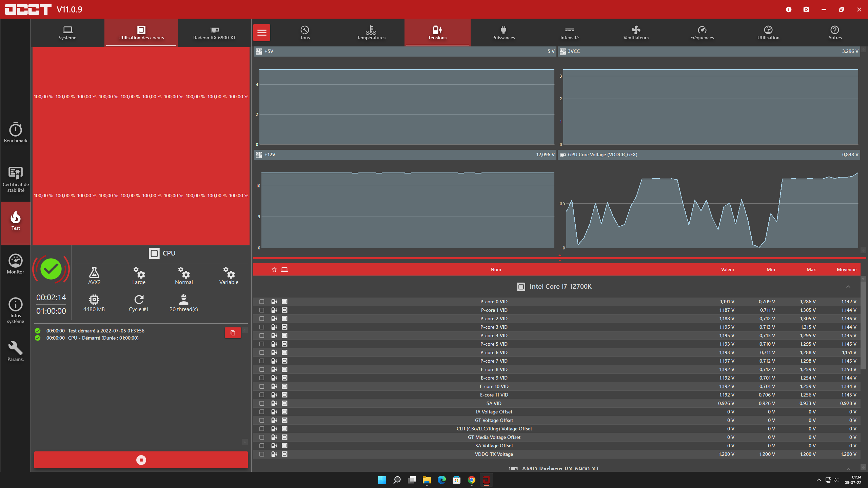Click the red hamburger menu button
Viewport: 868px width, 488px height.
pyautogui.click(x=262, y=33)
